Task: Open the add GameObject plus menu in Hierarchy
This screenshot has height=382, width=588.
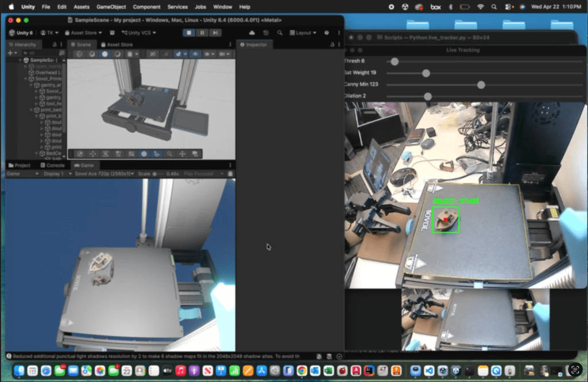Action: tap(12, 53)
